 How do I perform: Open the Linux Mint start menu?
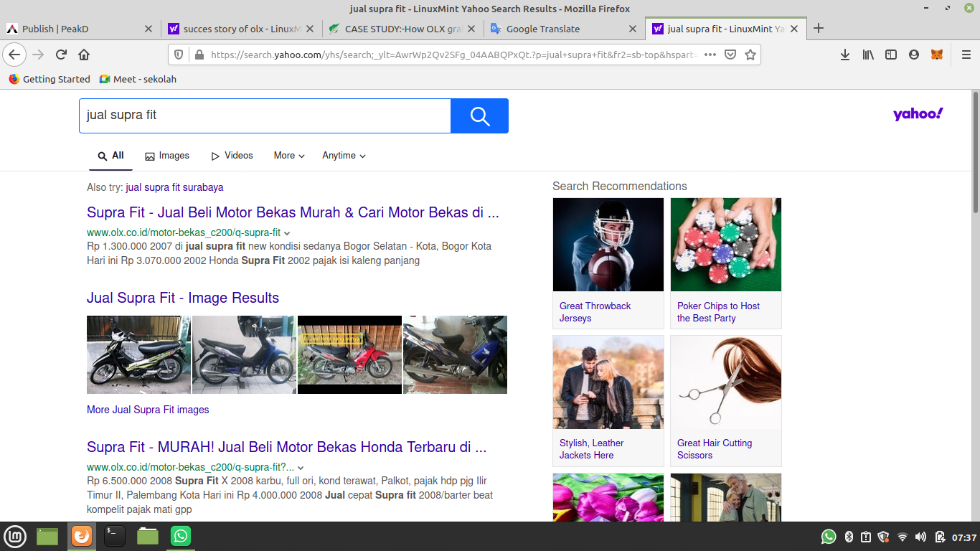[15, 536]
